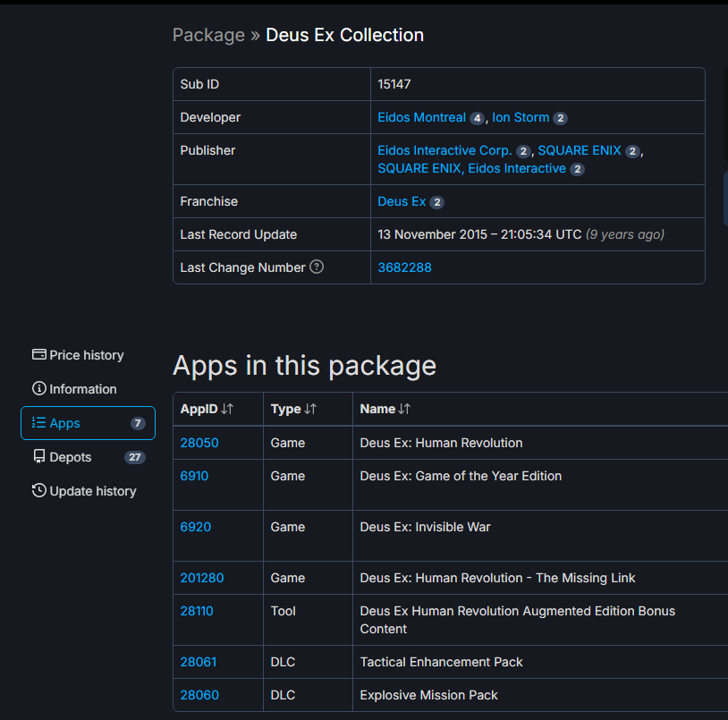Open the Deus Ex franchise link

pyautogui.click(x=402, y=201)
